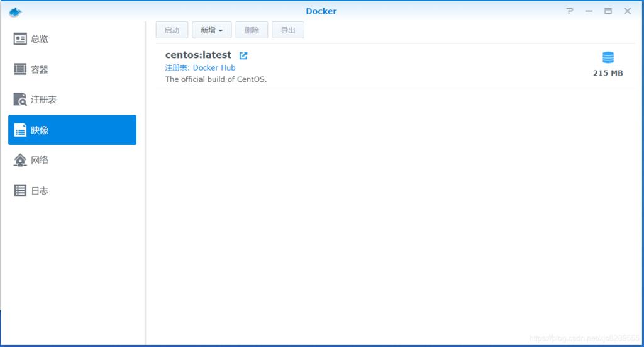Maximize the Docker window

(608, 11)
